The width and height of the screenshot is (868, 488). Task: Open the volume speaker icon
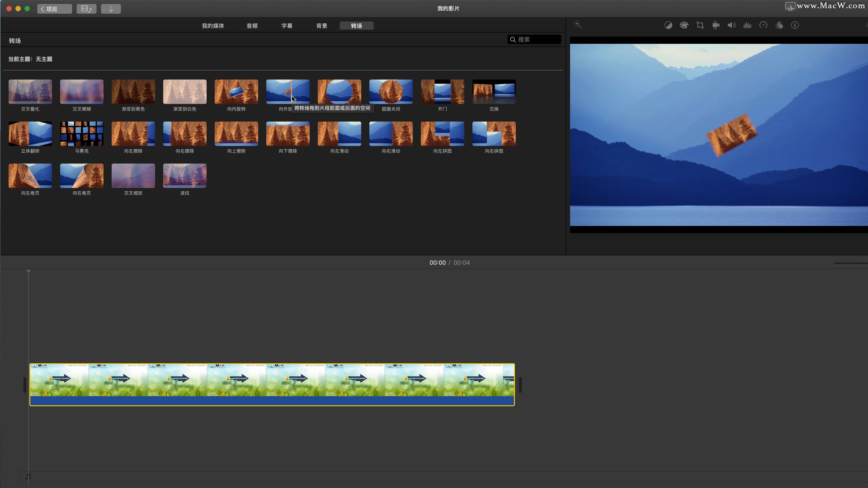(x=731, y=25)
